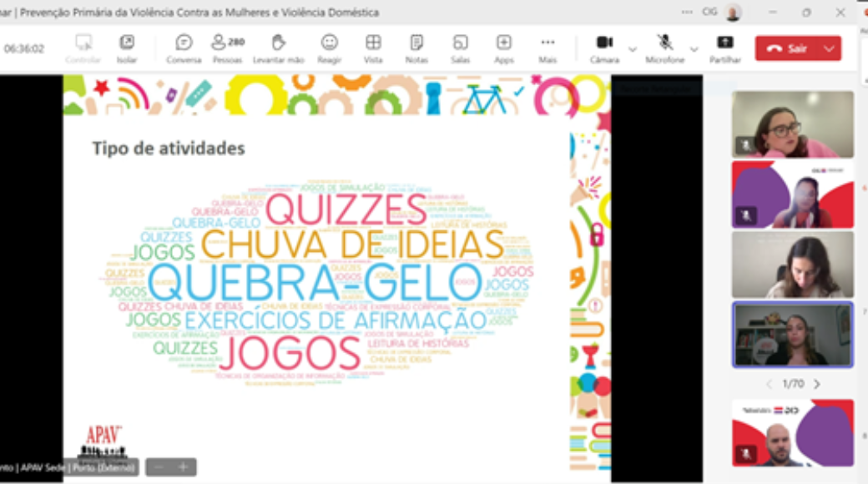Viewport: 868px width, 484px height.
Task: Change layout with the Vista button
Action: click(x=373, y=48)
